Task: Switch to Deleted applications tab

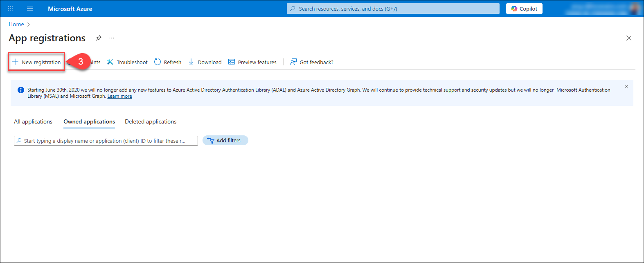Action: pyautogui.click(x=151, y=121)
